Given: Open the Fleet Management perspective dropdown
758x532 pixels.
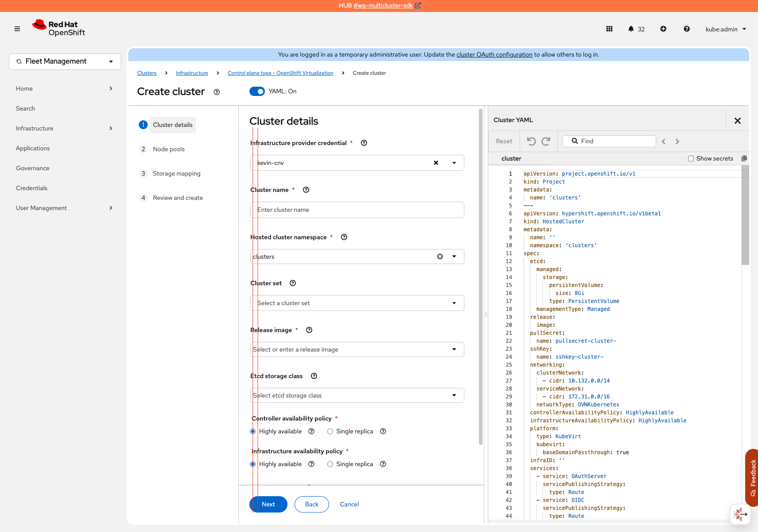Looking at the screenshot, I should click(65, 61).
